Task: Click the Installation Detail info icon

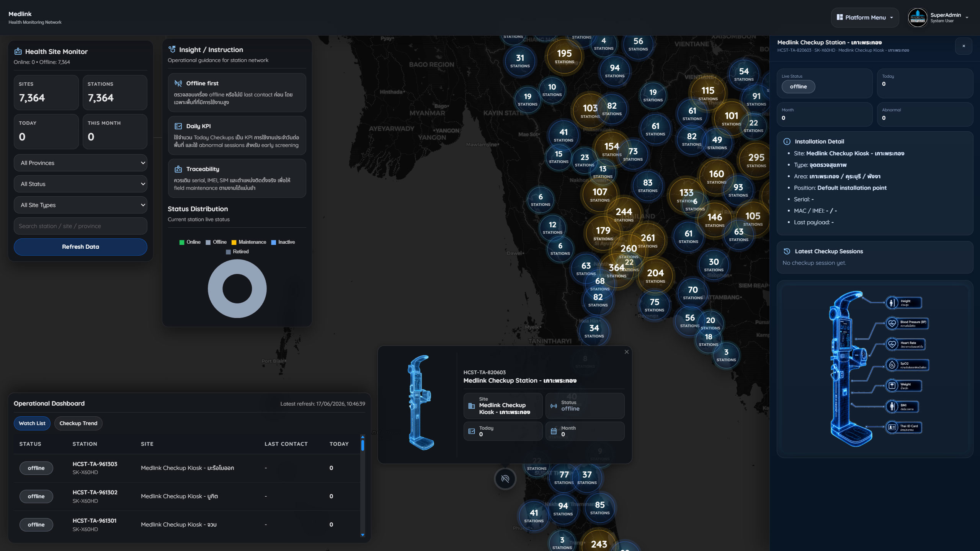Action: point(787,142)
